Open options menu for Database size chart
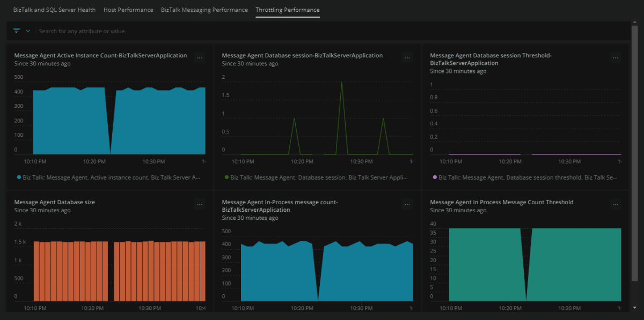The width and height of the screenshot is (644, 320). point(199,204)
